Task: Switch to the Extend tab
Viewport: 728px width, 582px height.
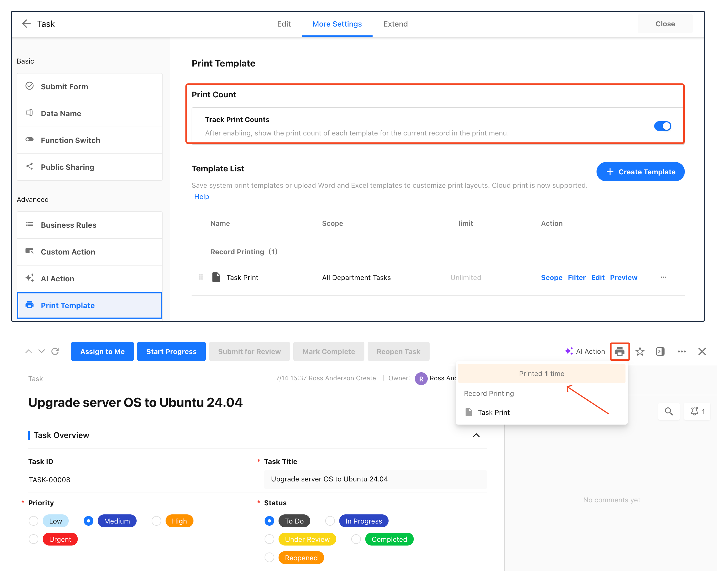Action: pyautogui.click(x=396, y=24)
